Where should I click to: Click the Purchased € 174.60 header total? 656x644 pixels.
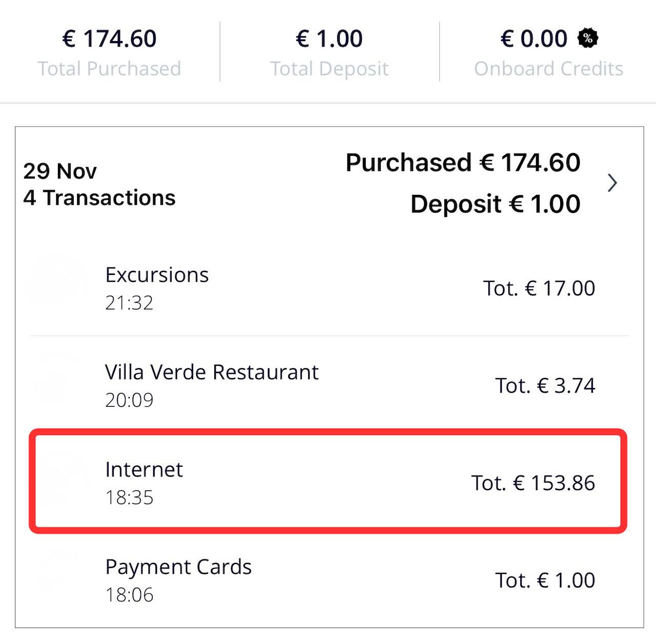[462, 162]
